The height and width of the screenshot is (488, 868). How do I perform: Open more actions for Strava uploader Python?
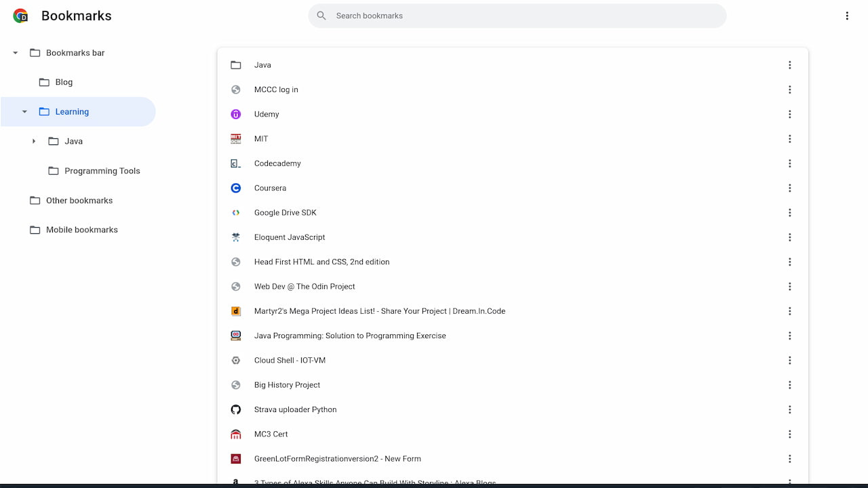click(x=789, y=409)
